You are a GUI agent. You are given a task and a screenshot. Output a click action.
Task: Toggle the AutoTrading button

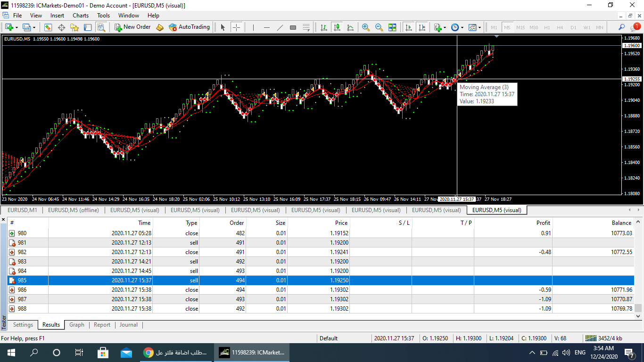point(190,27)
